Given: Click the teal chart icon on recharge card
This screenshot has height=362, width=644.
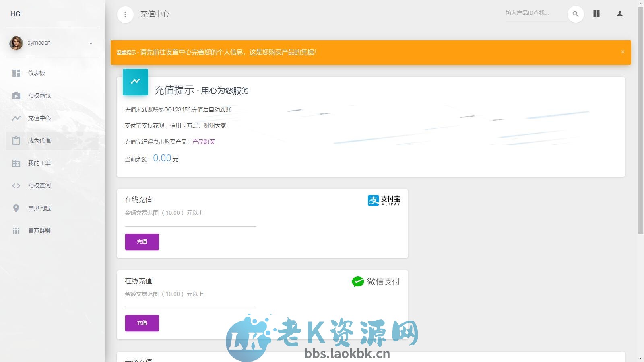Looking at the screenshot, I should click(135, 82).
